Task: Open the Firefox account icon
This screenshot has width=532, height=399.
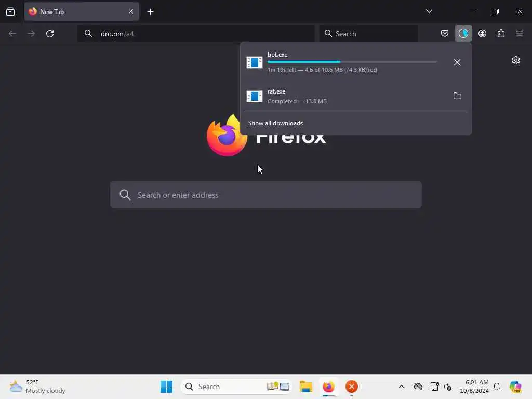Action: click(482, 34)
